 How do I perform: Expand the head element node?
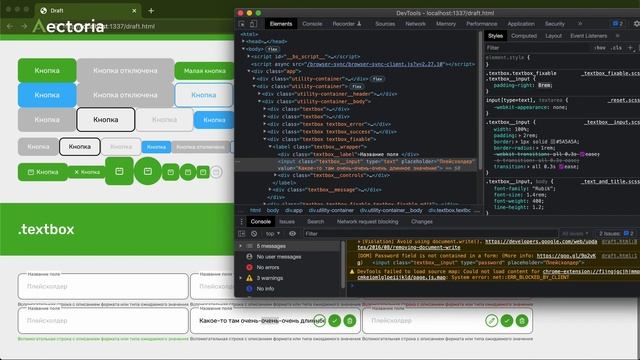coord(243,42)
